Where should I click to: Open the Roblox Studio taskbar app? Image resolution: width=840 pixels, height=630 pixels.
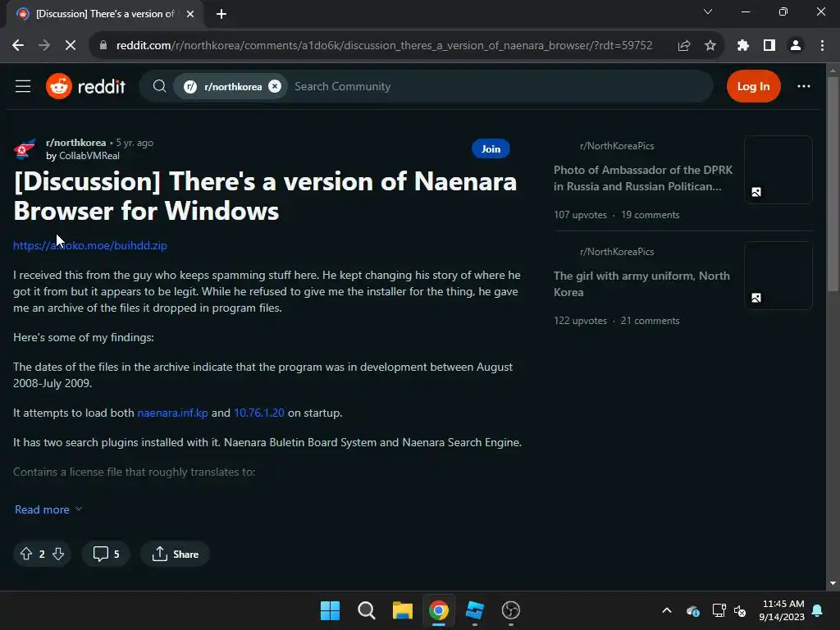click(x=475, y=610)
